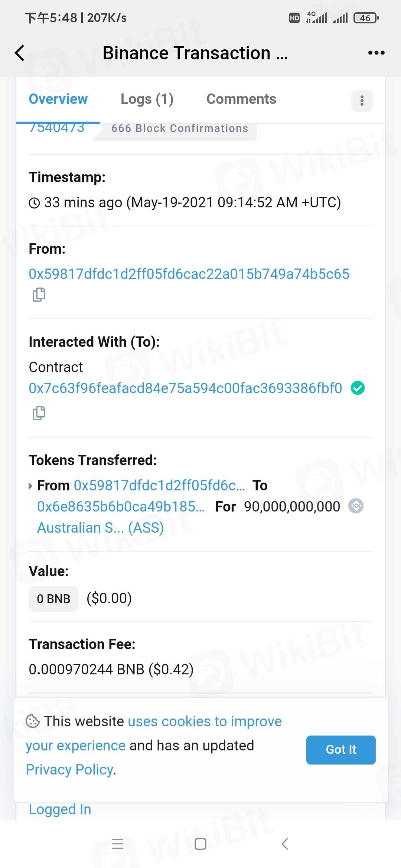Image resolution: width=401 pixels, height=868 pixels.
Task: Switch to the Comments tab
Action: point(241,99)
